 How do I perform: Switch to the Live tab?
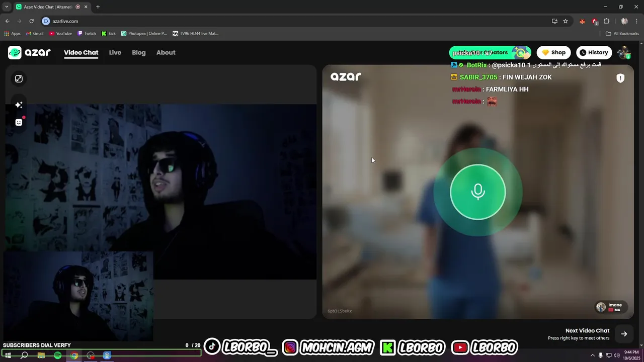[115, 52]
